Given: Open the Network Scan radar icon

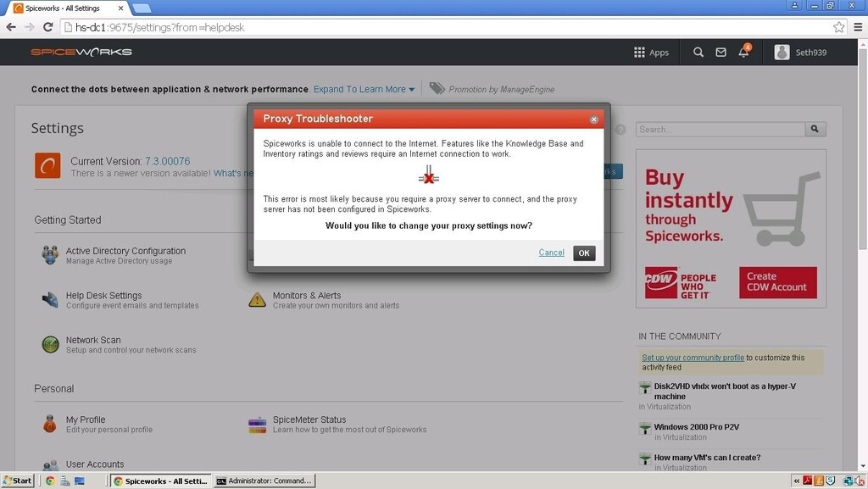Looking at the screenshot, I should [50, 344].
